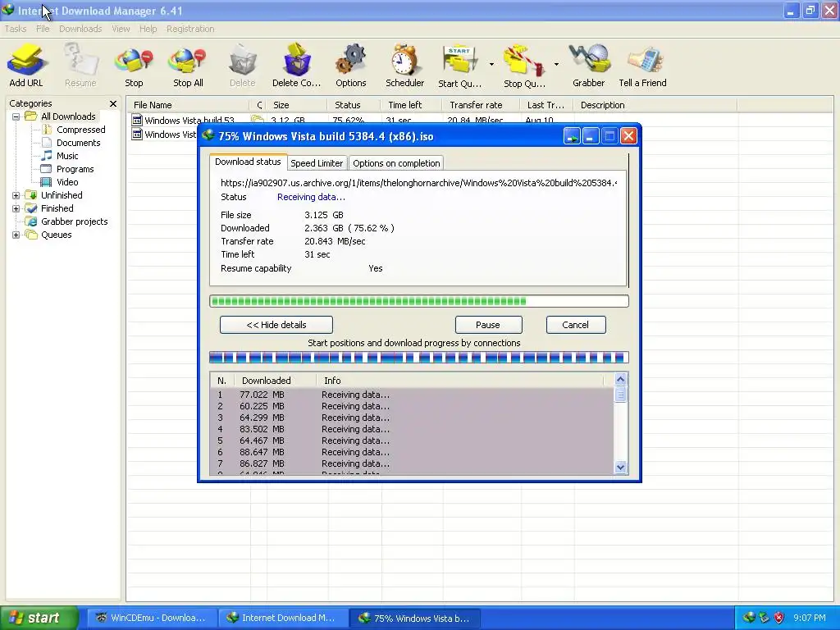Switch to Internet Download Manager taskbar button
Viewport: 840px width, 630px height.
point(283,618)
